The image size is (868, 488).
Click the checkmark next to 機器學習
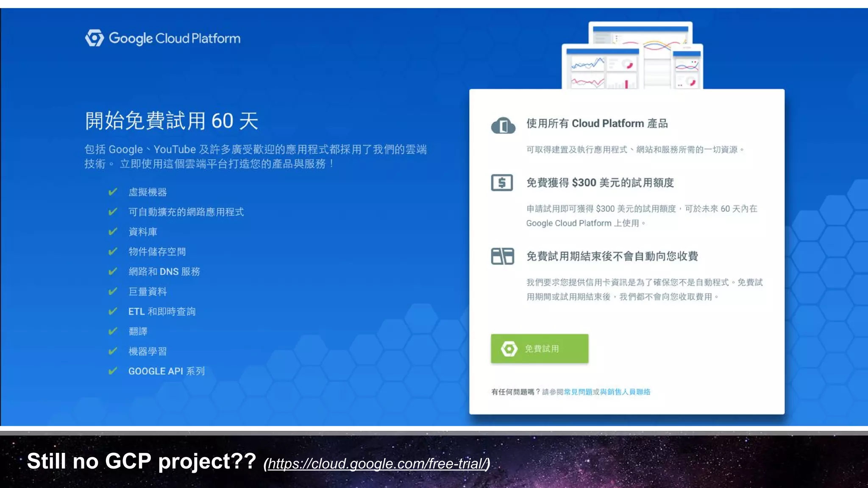click(113, 351)
